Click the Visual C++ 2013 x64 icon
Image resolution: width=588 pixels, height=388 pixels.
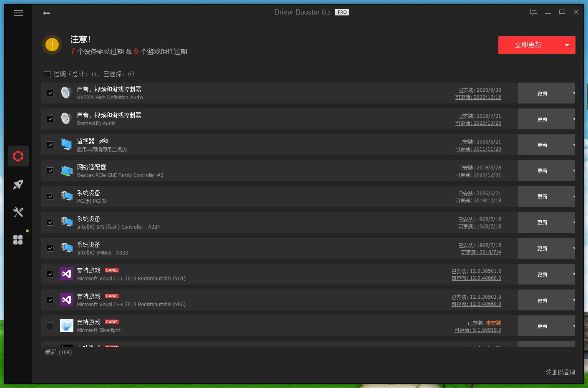click(x=67, y=274)
